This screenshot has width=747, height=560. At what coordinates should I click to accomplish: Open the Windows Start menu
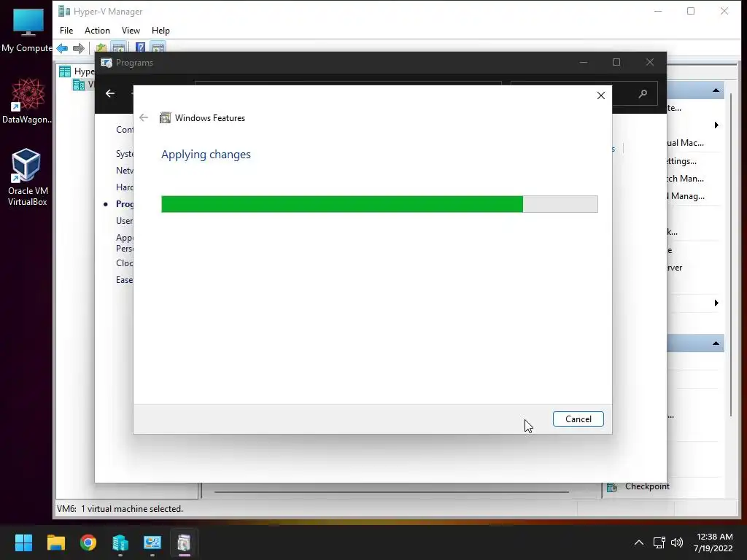pyautogui.click(x=23, y=542)
